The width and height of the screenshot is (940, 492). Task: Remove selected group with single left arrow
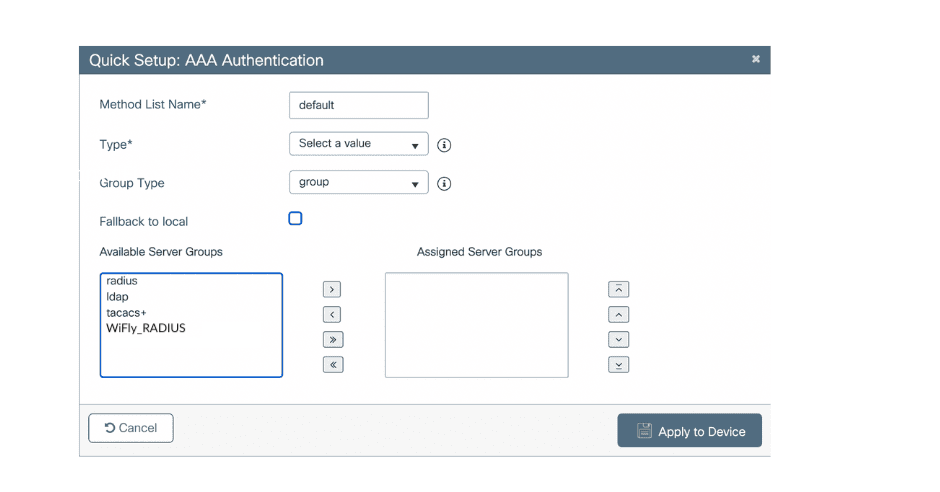tap(333, 315)
